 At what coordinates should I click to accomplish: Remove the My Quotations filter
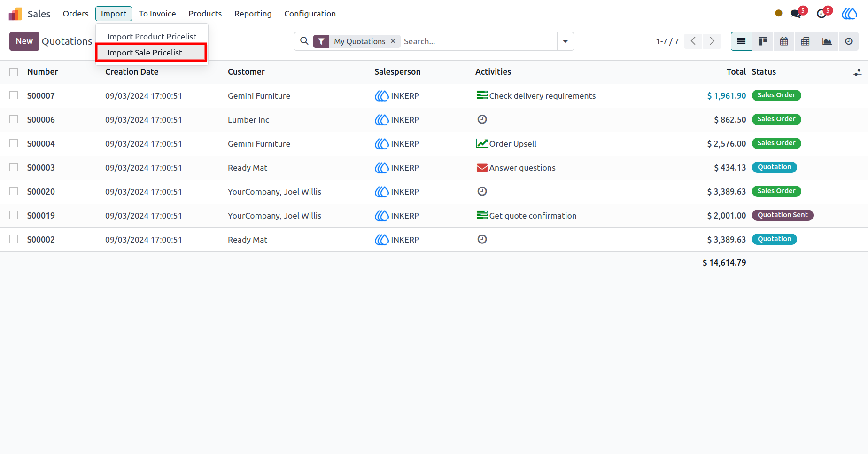(x=393, y=41)
